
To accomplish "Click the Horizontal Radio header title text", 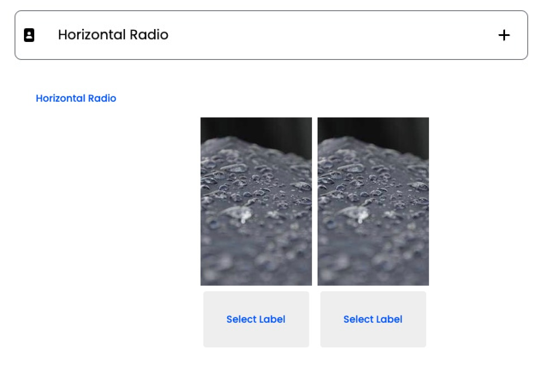I will [x=113, y=35].
